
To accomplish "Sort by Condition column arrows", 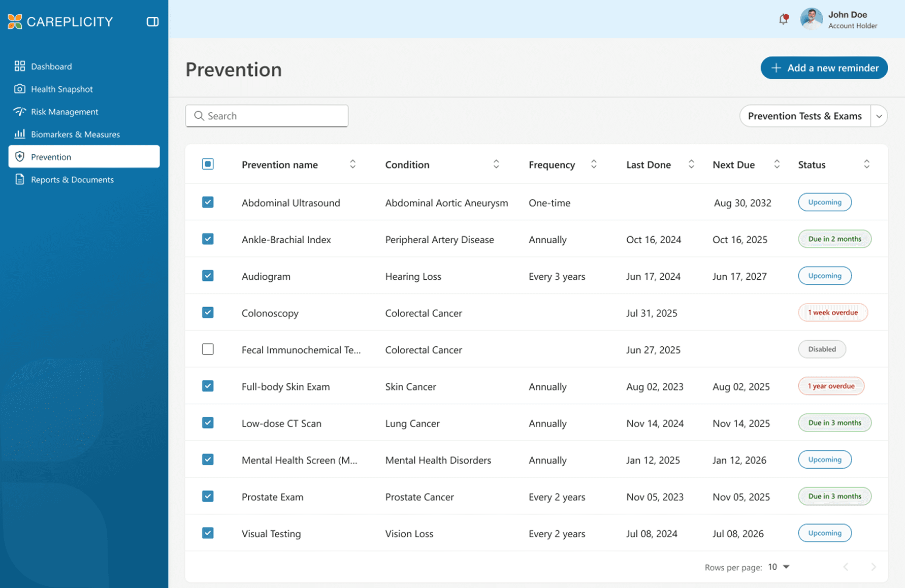I will point(496,164).
